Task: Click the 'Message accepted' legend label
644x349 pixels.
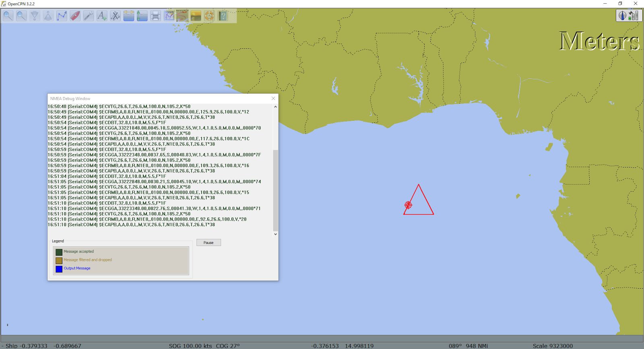Action: coord(78,252)
